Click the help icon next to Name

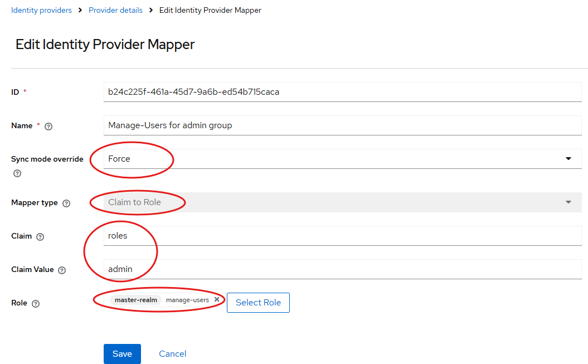pyautogui.click(x=48, y=127)
